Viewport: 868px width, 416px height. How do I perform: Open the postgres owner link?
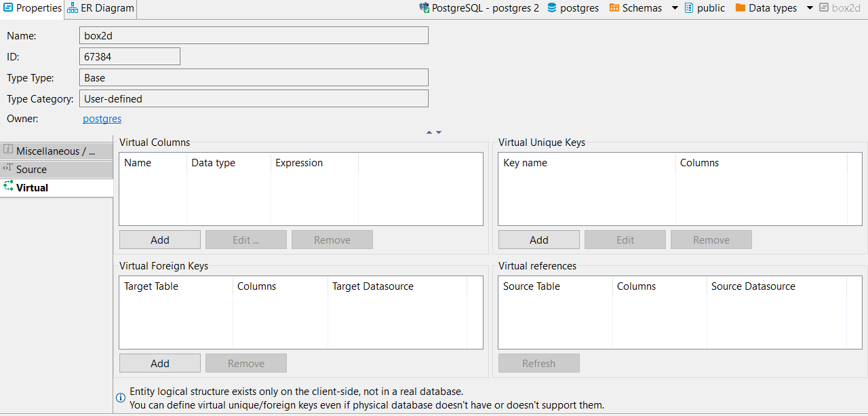click(102, 119)
